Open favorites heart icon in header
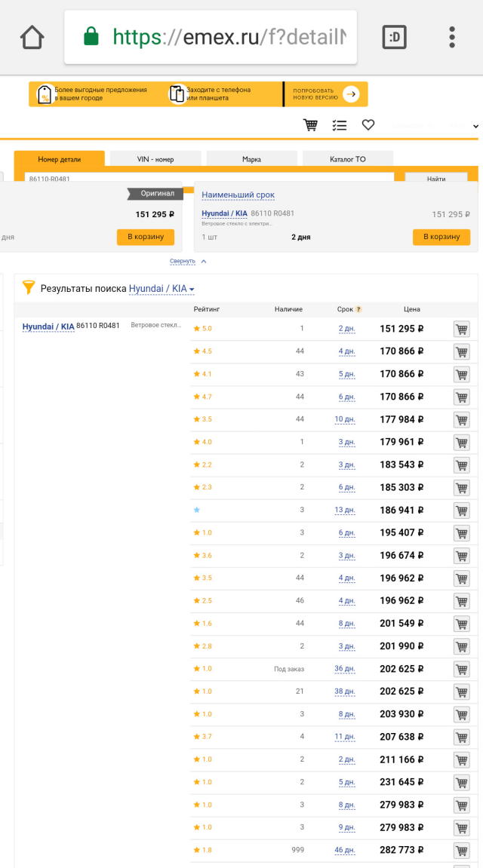The image size is (483, 868). pos(368,125)
